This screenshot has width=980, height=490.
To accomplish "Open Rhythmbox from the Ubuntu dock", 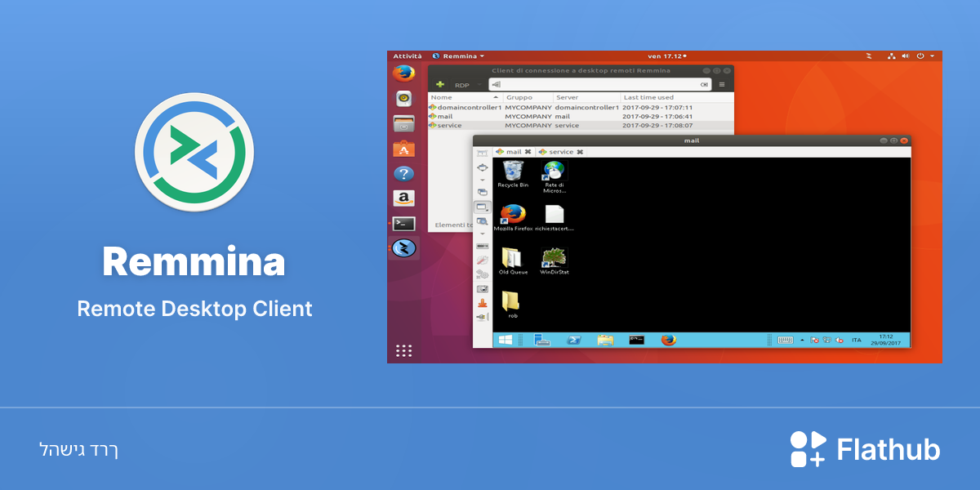I will [403, 99].
